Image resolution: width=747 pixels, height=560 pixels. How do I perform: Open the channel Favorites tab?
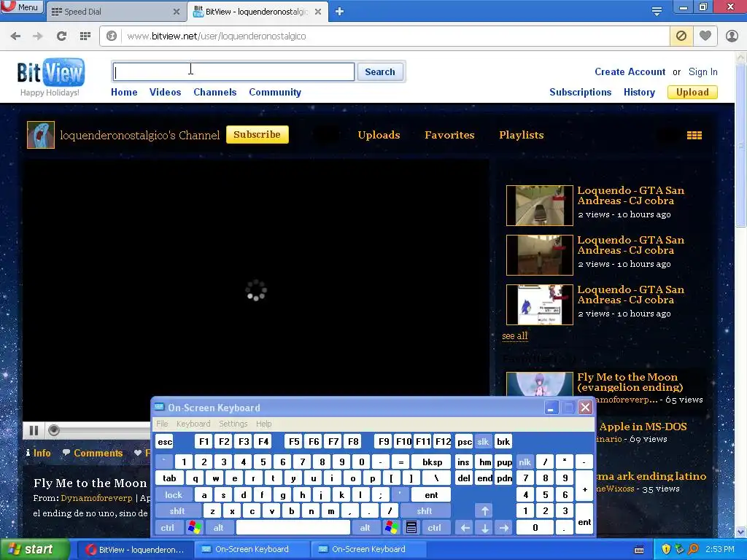coord(449,135)
